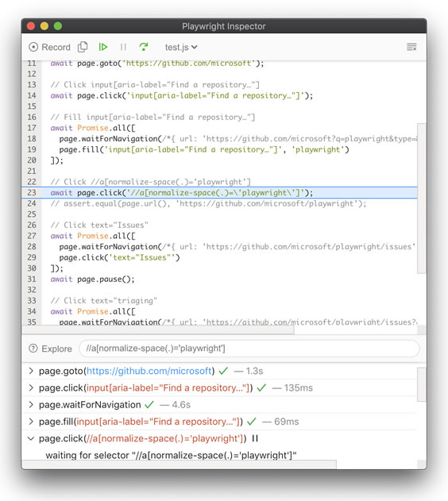Select the line 18 waitForNavigation statement
448x501 pixels.
(238, 139)
